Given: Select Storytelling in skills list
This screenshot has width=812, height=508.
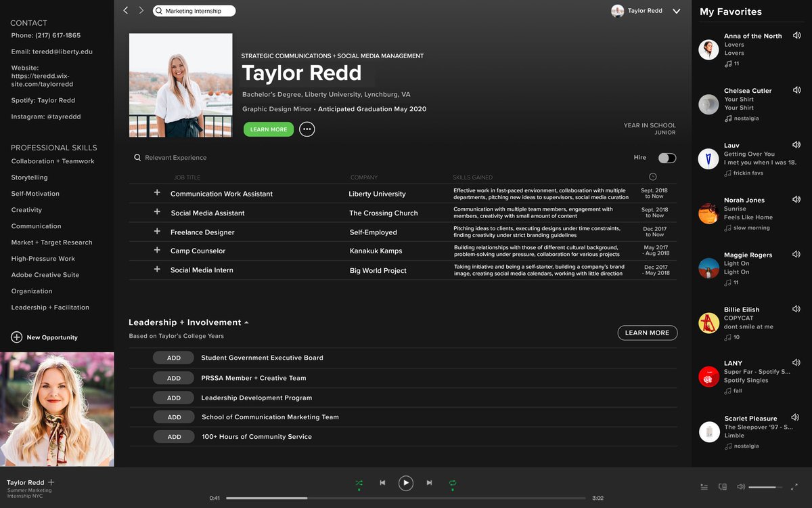Looking at the screenshot, I should (x=29, y=177).
